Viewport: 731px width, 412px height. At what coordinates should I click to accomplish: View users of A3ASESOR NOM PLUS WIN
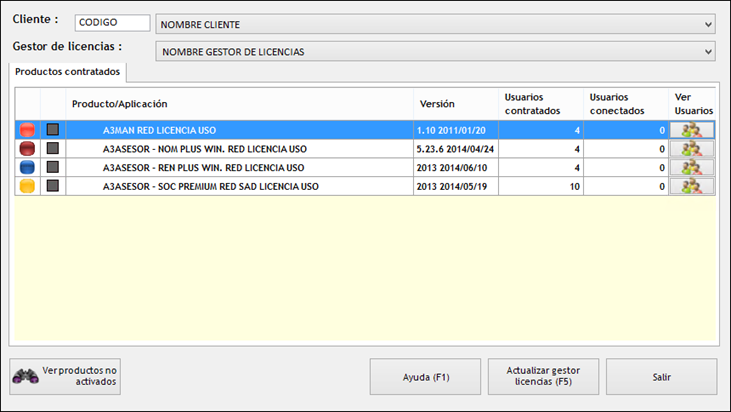pyautogui.click(x=691, y=149)
